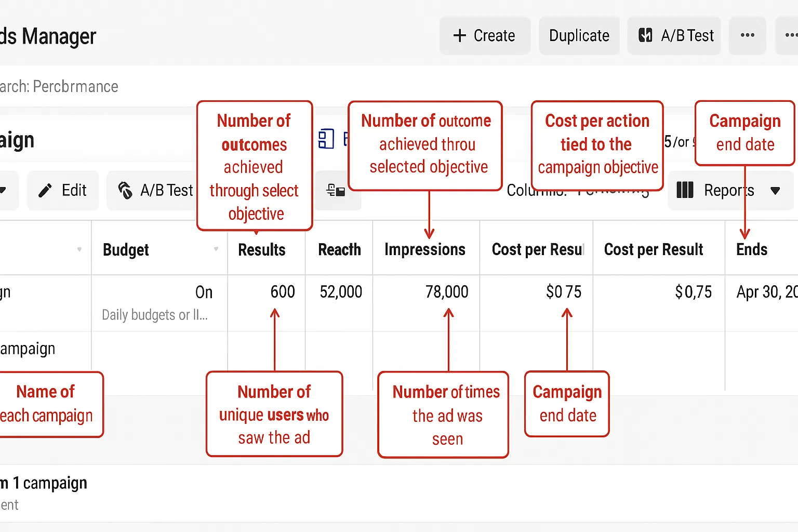
Task: Select the Reach column header
Action: 339,250
